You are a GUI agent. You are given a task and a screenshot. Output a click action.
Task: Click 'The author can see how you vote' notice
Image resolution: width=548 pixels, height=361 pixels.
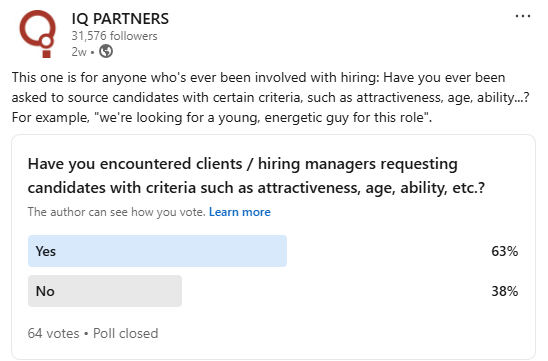pyautogui.click(x=116, y=212)
